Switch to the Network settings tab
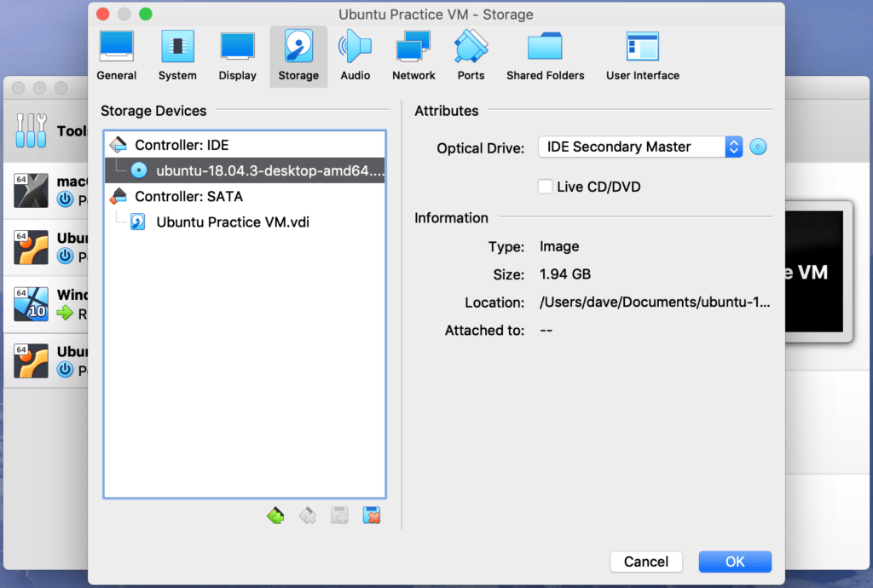Image resolution: width=873 pixels, height=588 pixels. (x=413, y=56)
